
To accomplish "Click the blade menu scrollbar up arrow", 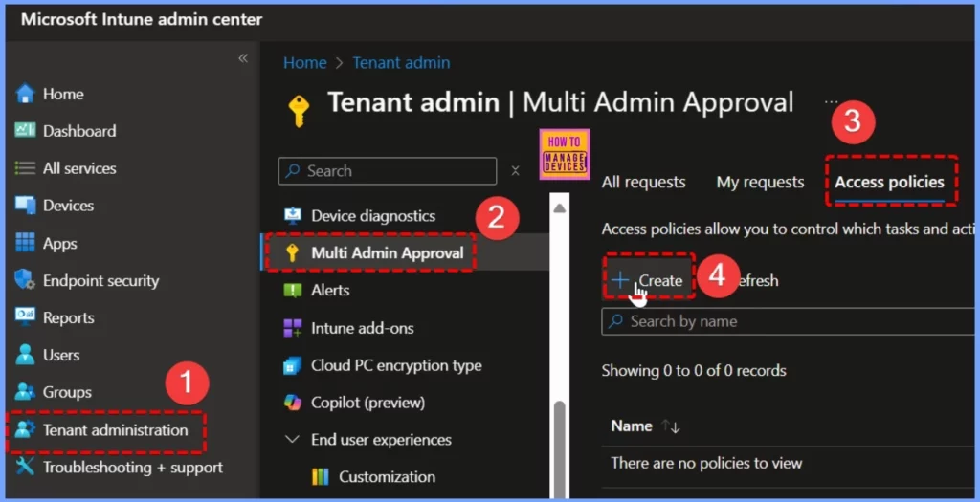I will pyautogui.click(x=559, y=207).
